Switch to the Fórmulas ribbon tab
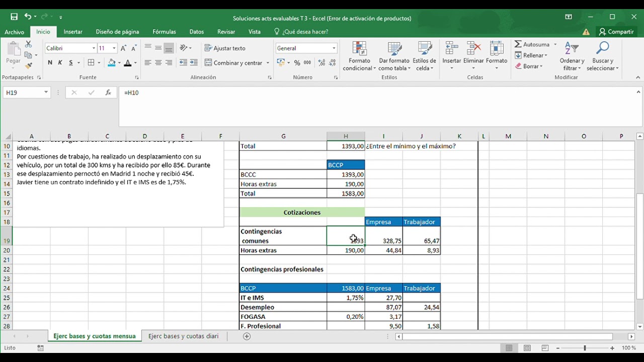 coord(164,31)
